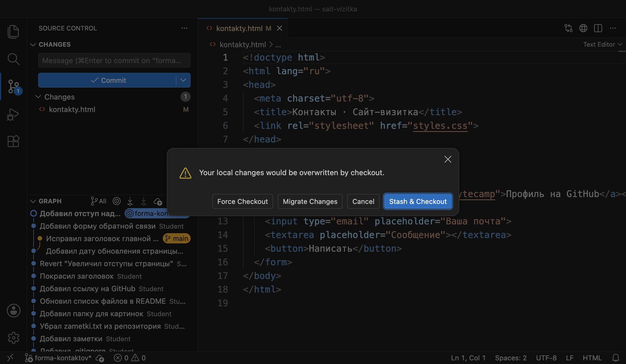Click the Stash & Checkout button
Viewport: 626px width, 364px height.
[x=418, y=201]
